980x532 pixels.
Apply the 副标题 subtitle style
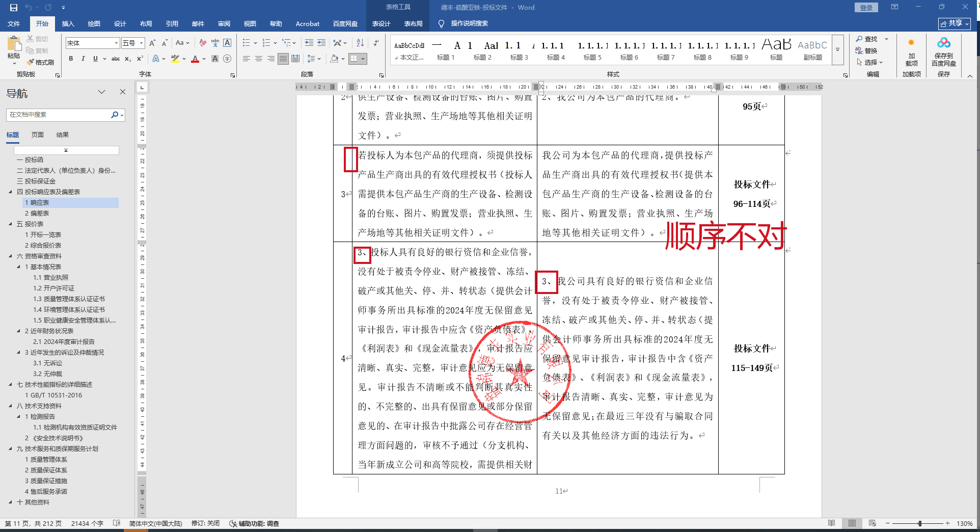pos(813,50)
